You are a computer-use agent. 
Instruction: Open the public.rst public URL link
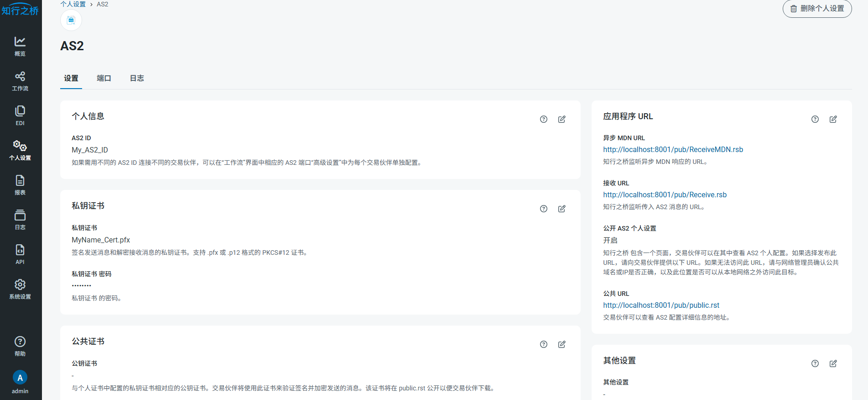[661, 305]
